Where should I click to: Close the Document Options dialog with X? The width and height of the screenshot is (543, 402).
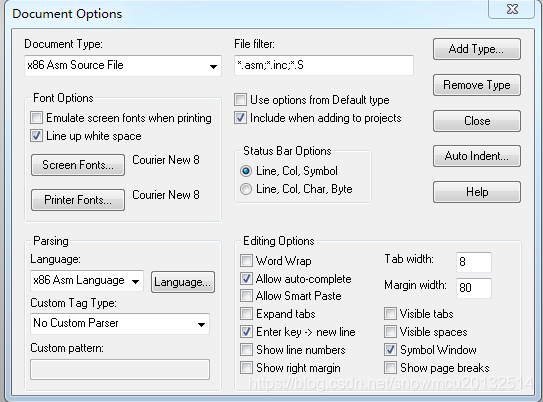pos(511,9)
